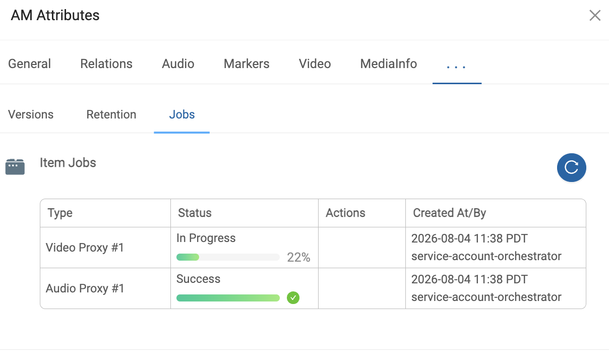
Task: Open the Audio tab
Action: click(178, 64)
